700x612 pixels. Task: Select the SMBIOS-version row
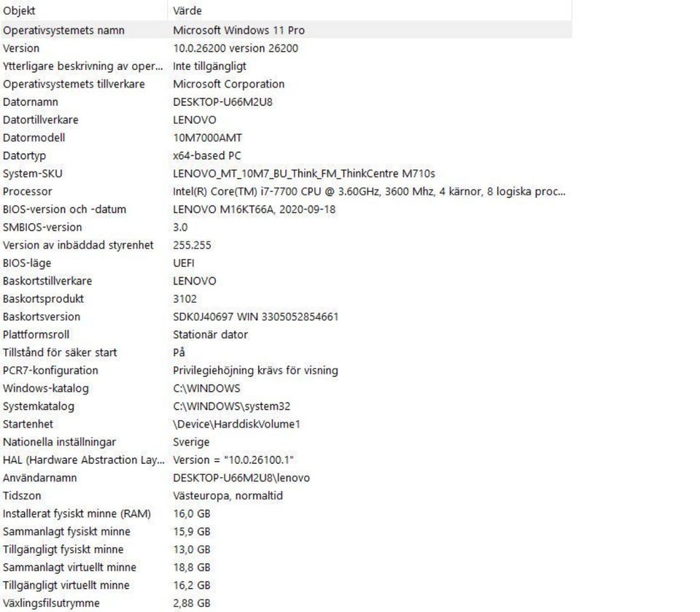click(286, 227)
